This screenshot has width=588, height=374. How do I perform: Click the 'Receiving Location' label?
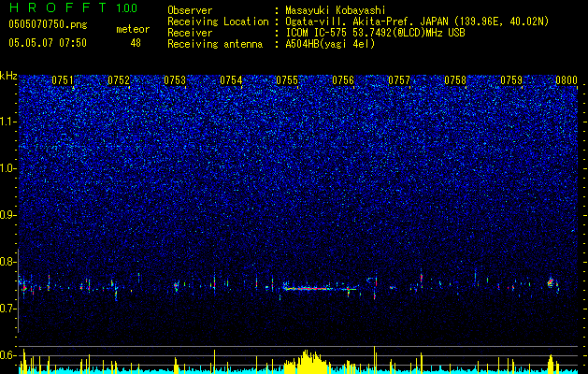(x=218, y=22)
